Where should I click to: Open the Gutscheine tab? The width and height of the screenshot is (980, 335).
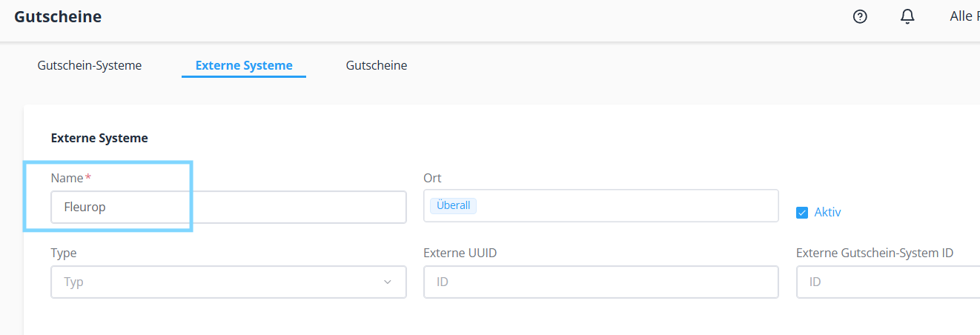coord(377,65)
